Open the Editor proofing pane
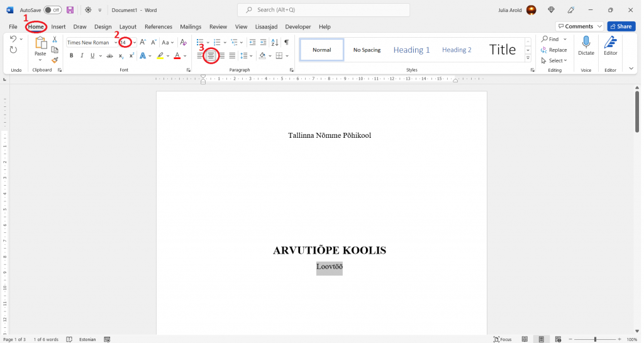Screen dimensions: 644x343 [x=610, y=45]
